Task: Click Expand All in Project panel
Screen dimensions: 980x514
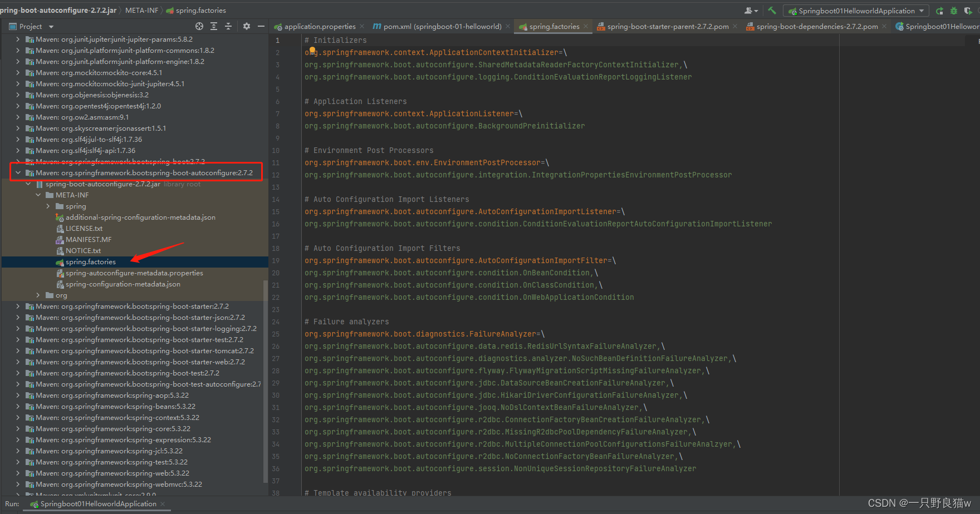Action: tap(214, 26)
